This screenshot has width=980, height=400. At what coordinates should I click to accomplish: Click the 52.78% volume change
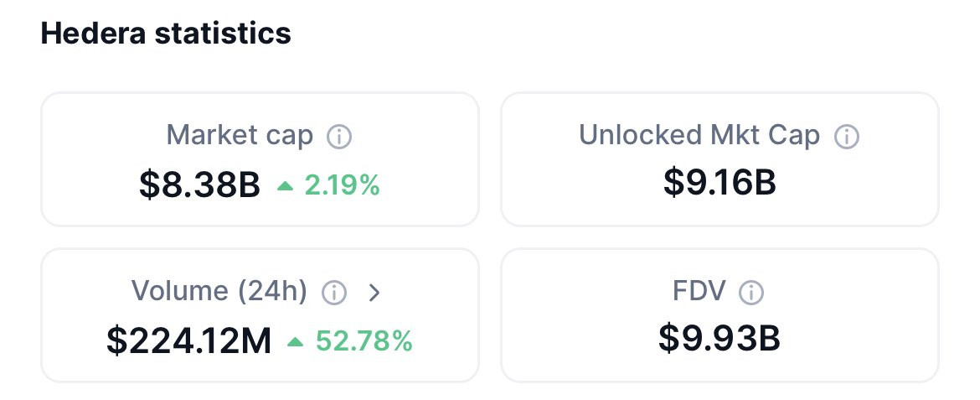pyautogui.click(x=364, y=341)
